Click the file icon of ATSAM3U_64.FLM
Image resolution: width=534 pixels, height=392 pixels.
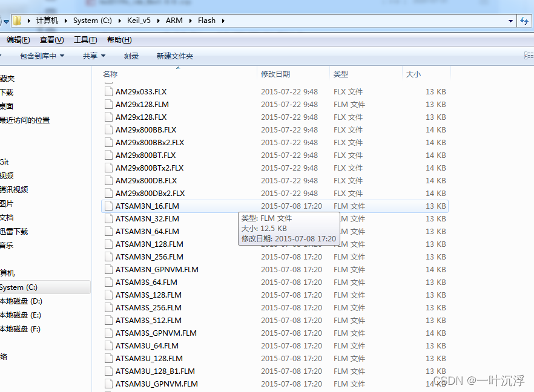click(x=108, y=346)
